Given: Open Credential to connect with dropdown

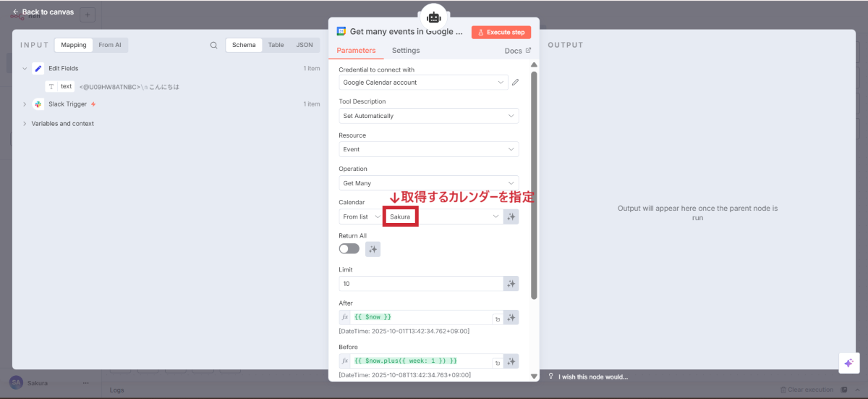Looking at the screenshot, I should [423, 83].
